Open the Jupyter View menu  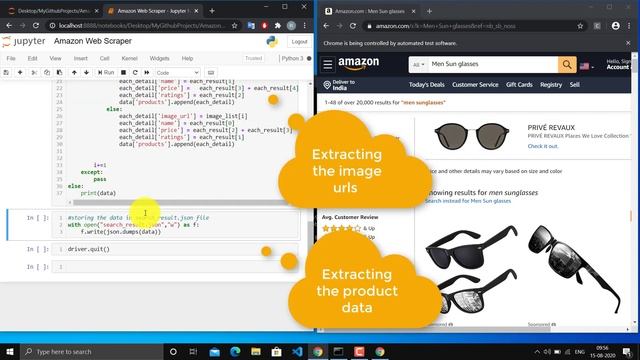point(55,58)
